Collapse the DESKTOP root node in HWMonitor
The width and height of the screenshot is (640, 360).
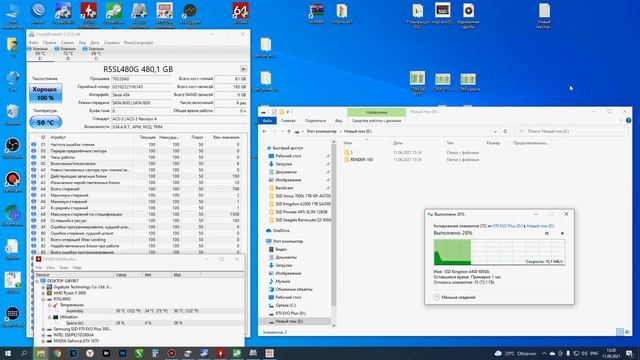[37, 281]
